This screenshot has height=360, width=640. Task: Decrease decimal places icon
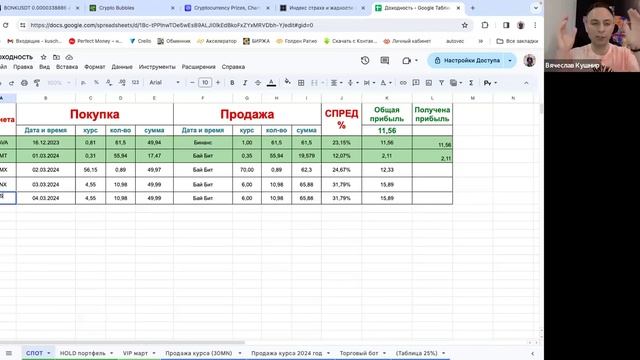pos(109,83)
